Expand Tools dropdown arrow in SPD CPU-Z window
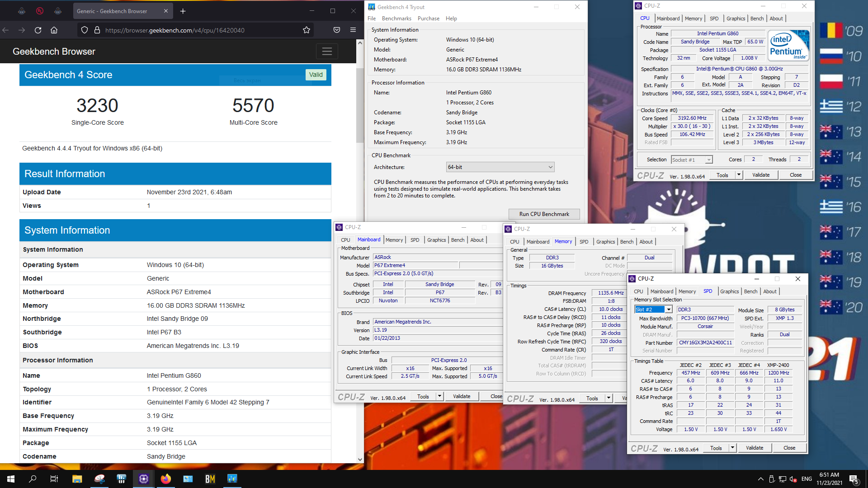This screenshot has height=488, width=868. click(x=732, y=448)
